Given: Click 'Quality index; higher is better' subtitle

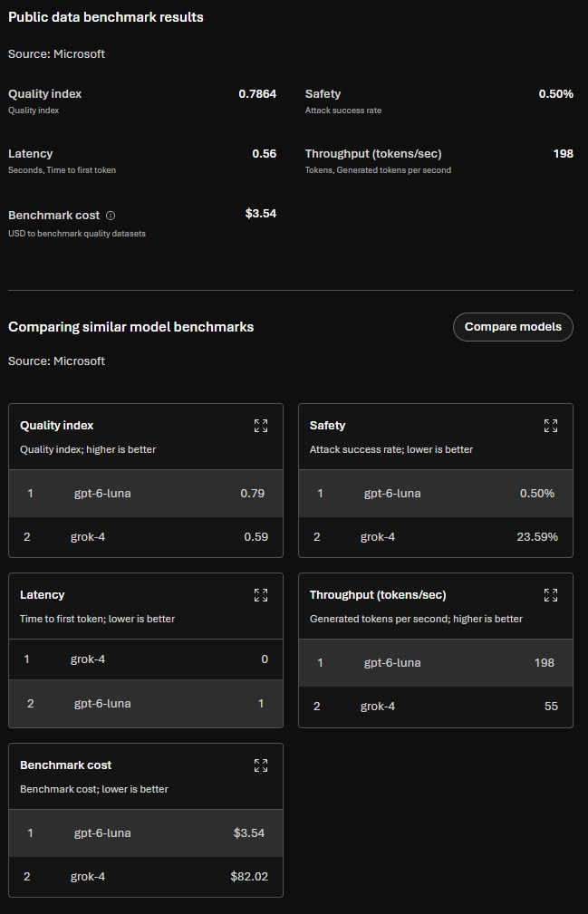Looking at the screenshot, I should point(88,449).
